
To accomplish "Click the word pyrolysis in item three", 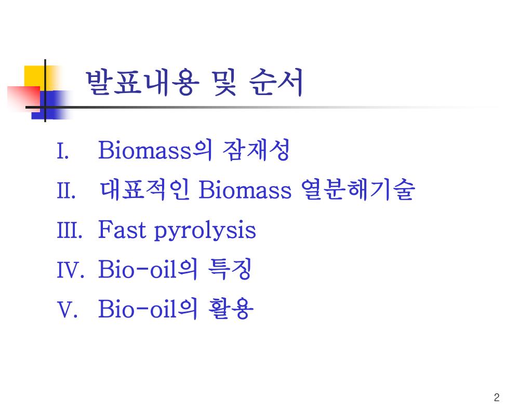I will [x=205, y=231].
